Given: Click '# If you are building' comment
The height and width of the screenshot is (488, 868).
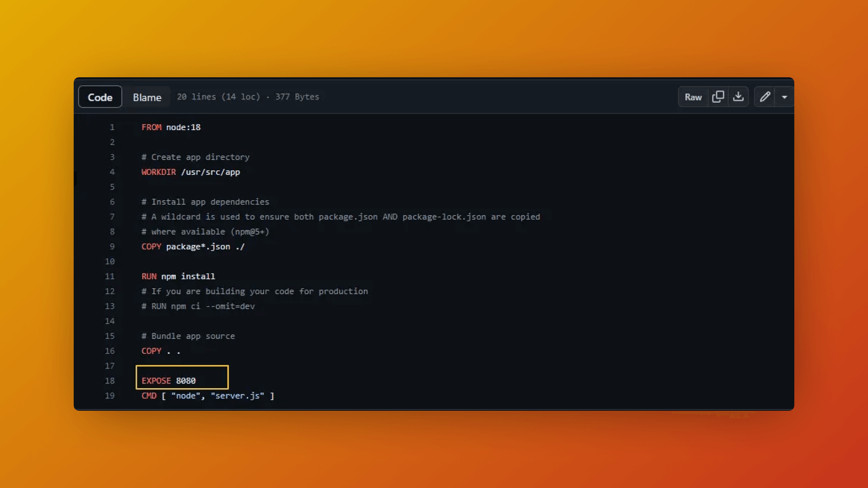Looking at the screenshot, I should coord(255,291).
